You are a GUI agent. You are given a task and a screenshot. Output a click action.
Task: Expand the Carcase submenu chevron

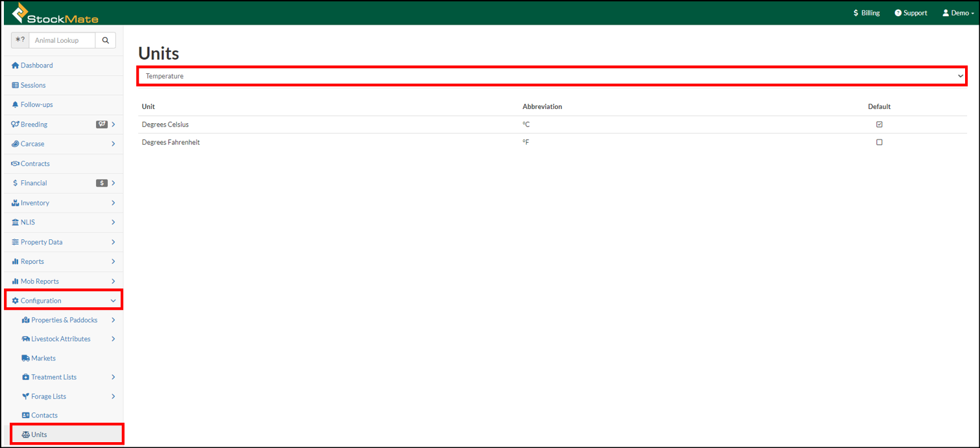[x=114, y=144]
